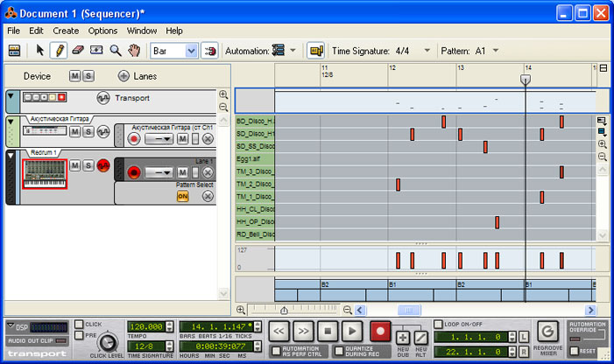Open the Pattern A1 dropdown
Screen dimensions: 614x364
click(496, 51)
